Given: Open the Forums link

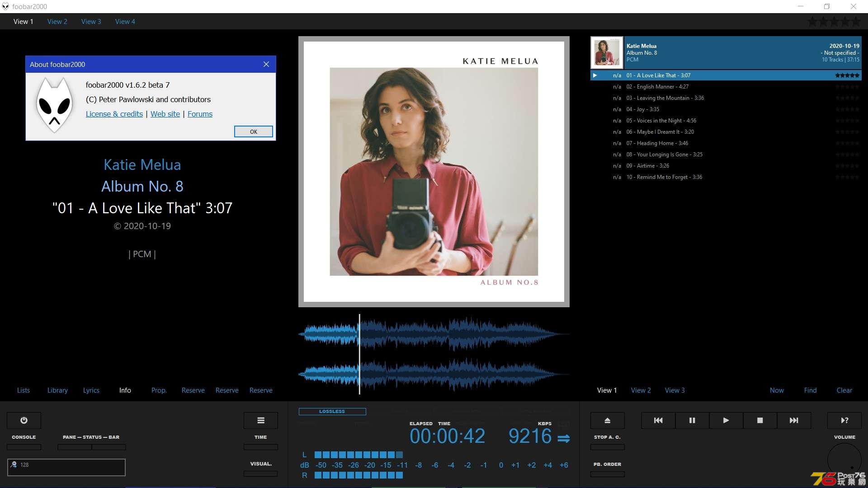Looking at the screenshot, I should tap(200, 114).
